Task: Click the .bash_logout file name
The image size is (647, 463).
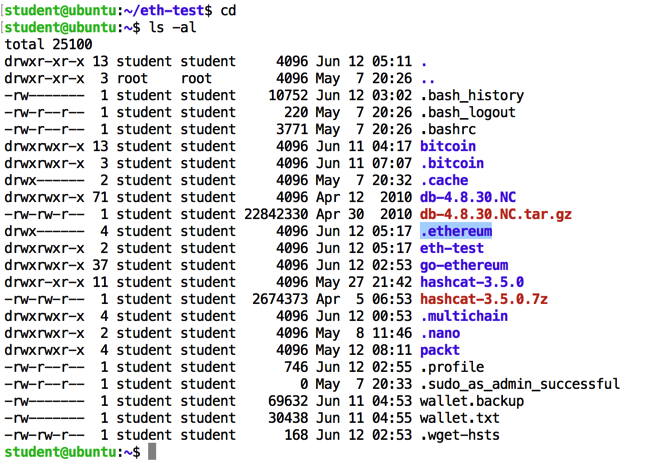Action: [x=468, y=112]
